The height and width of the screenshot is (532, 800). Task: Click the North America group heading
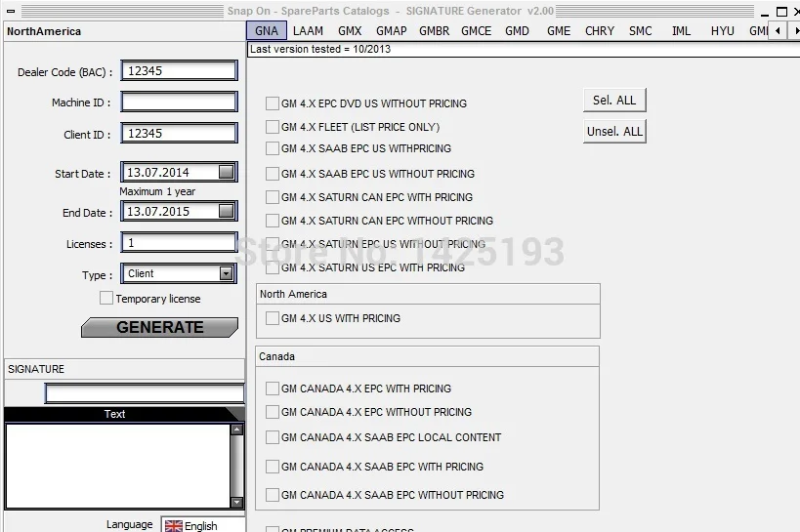coord(293,294)
